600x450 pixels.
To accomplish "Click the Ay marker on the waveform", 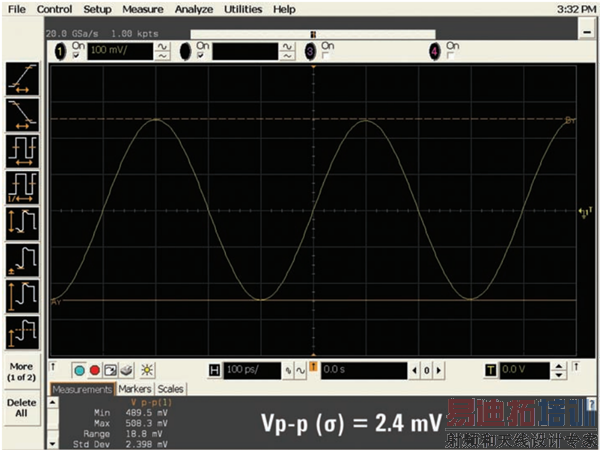I will [x=56, y=302].
